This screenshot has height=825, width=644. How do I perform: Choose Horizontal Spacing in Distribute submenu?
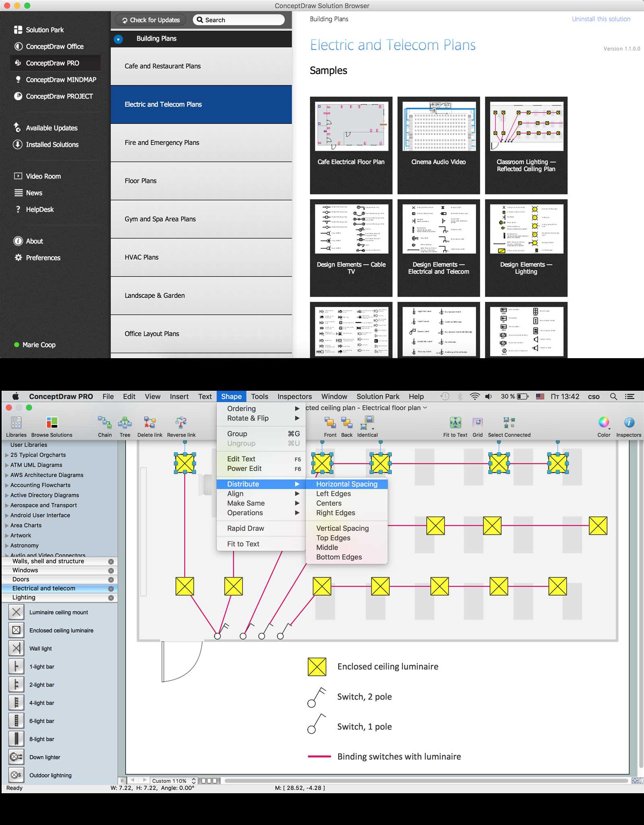coord(347,484)
